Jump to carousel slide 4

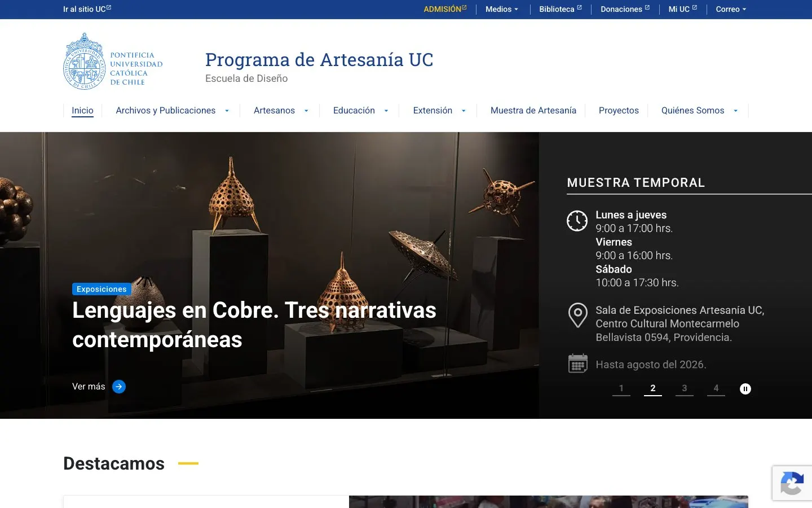tap(716, 388)
